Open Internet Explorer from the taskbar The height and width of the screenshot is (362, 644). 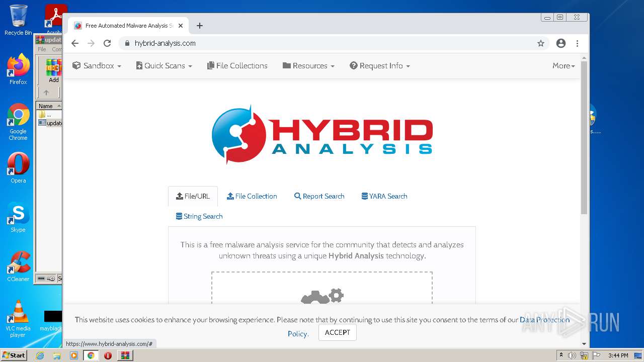[x=40, y=355]
